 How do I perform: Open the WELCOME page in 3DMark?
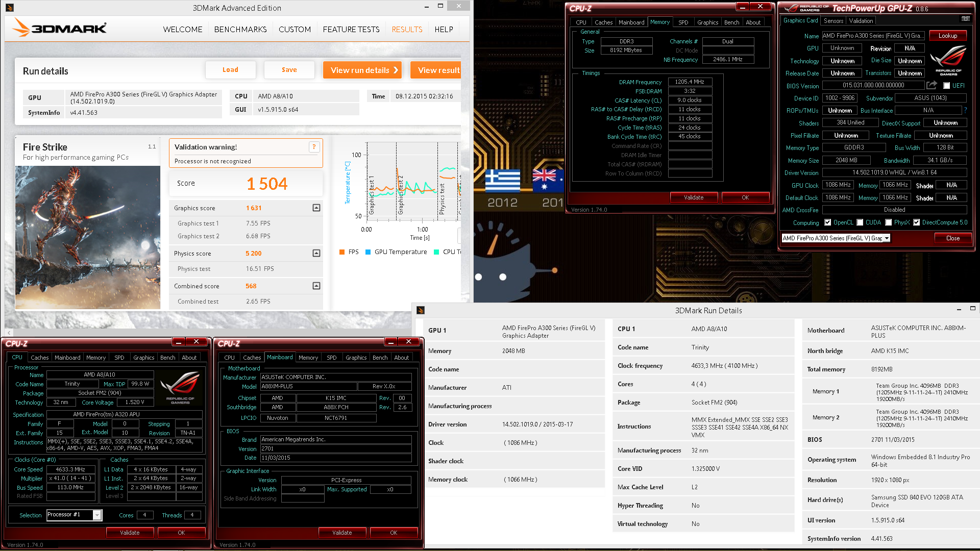pyautogui.click(x=183, y=30)
